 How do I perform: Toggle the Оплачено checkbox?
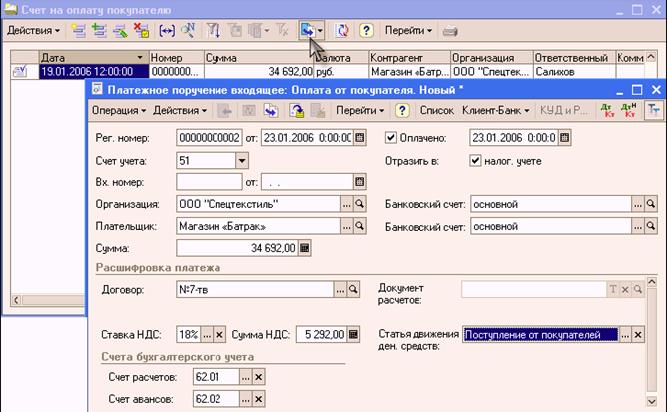pos(391,138)
